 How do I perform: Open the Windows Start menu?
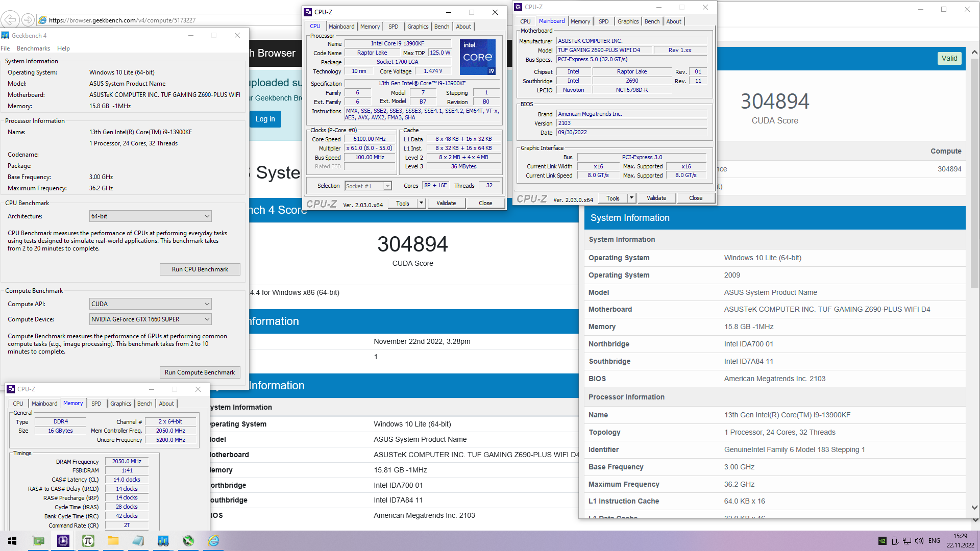click(x=12, y=541)
